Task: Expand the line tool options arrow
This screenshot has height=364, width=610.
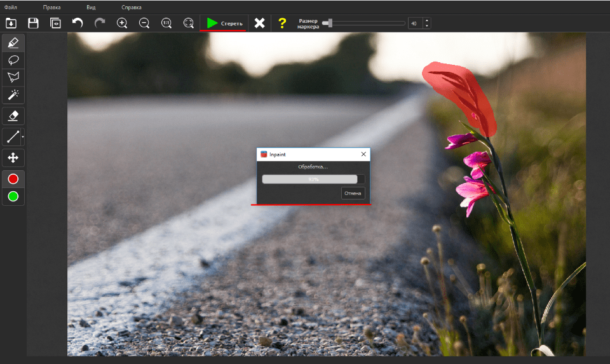Action: pos(23,137)
